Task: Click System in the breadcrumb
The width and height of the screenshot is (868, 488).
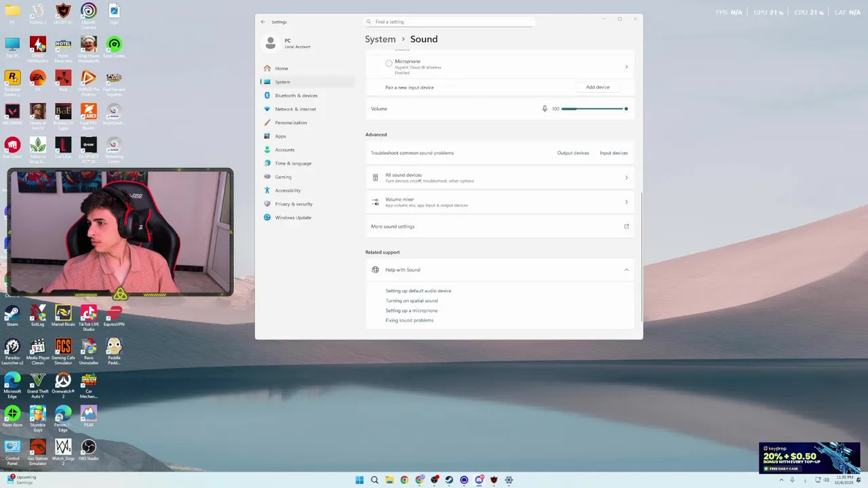Action: point(380,39)
